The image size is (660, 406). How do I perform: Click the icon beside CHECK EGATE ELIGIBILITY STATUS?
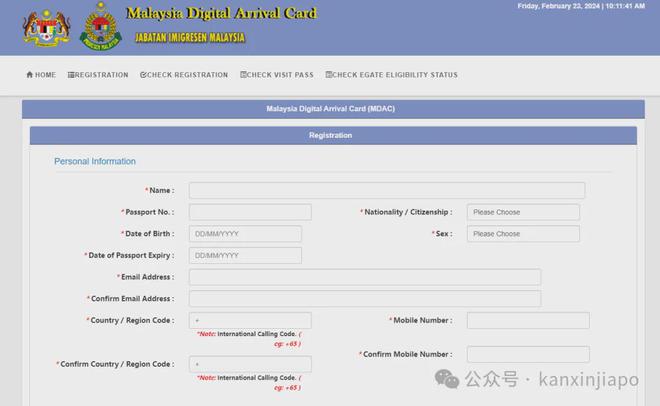coord(329,74)
